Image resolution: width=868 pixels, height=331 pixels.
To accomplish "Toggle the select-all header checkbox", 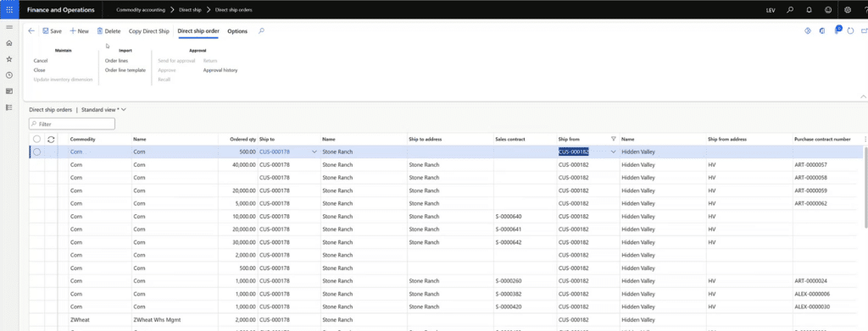I will [x=36, y=139].
